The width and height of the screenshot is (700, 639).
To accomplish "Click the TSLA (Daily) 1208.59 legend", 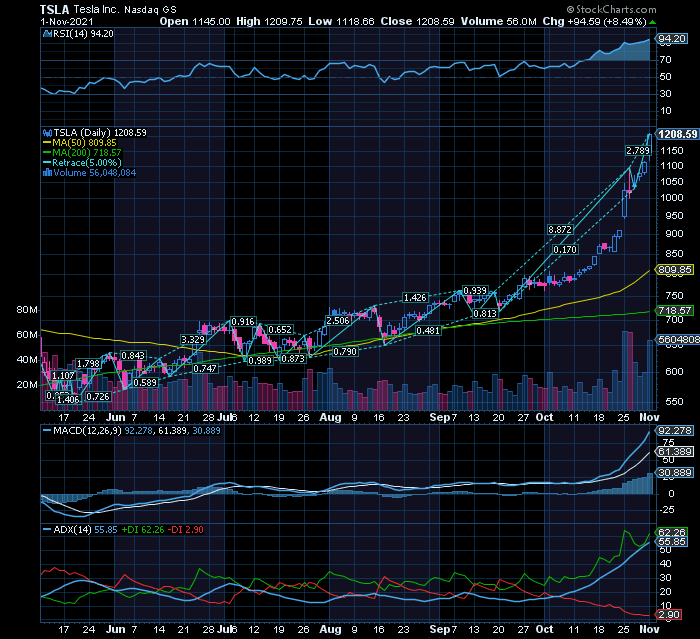I will coord(100,133).
